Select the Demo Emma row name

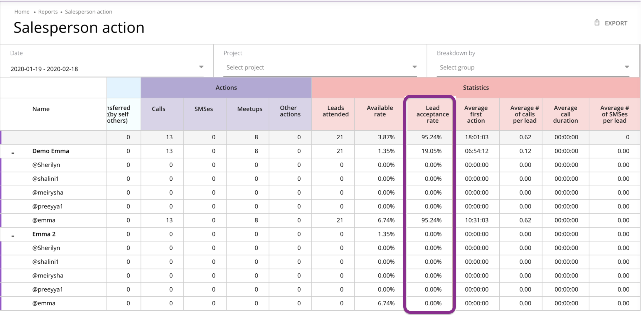pyautogui.click(x=51, y=151)
